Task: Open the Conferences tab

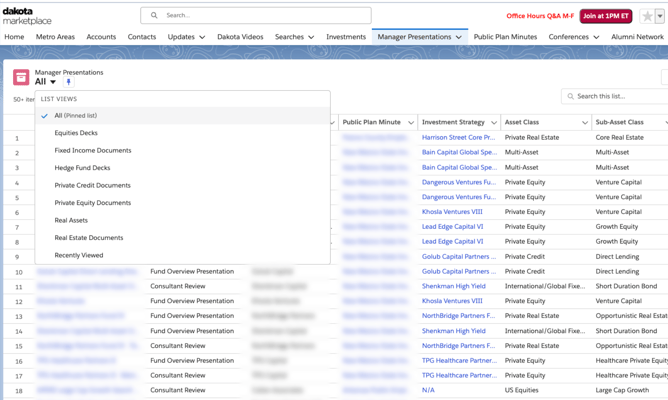Action: (569, 37)
